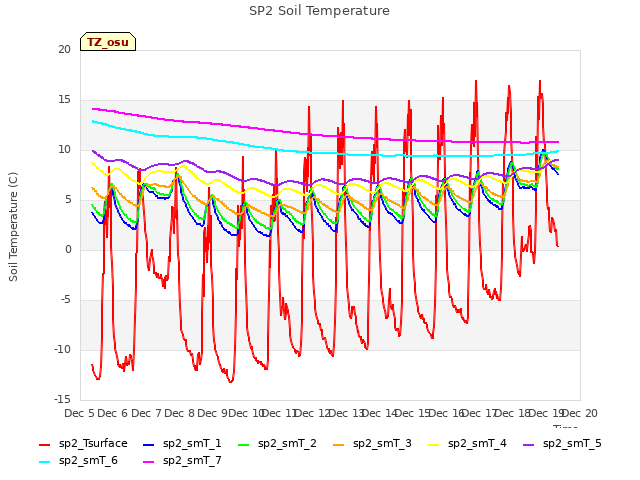Toggle sp2_smT_1 legend entry
Image resolution: width=640 pixels, height=480 pixels.
(182, 443)
